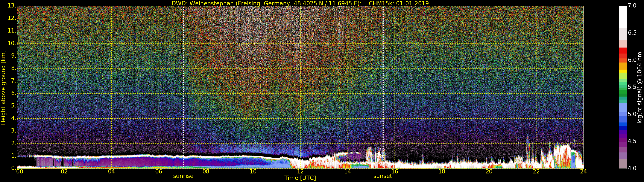Screen dimensions: 644x182
Task: Click the sunset label below the time axis
Action: tap(383, 176)
